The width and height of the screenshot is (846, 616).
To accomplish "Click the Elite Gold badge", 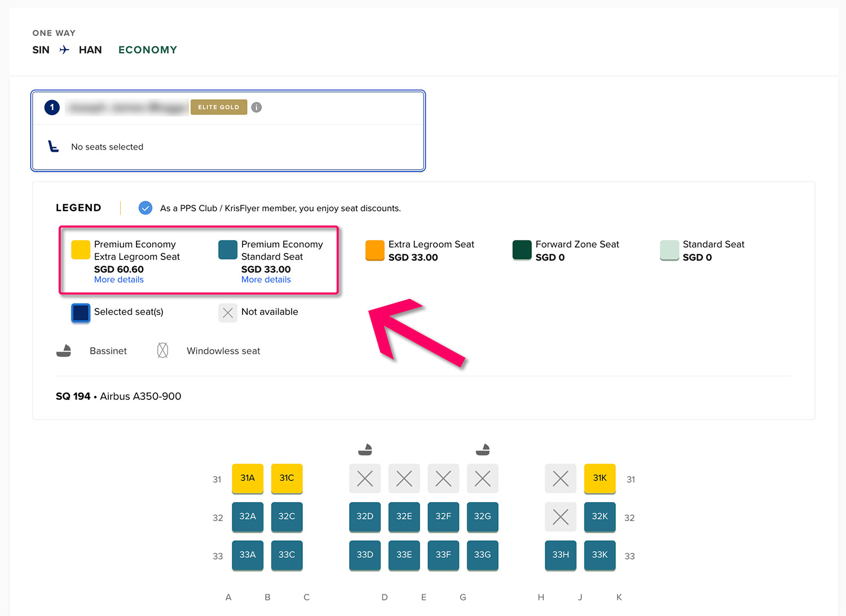I will 219,107.
